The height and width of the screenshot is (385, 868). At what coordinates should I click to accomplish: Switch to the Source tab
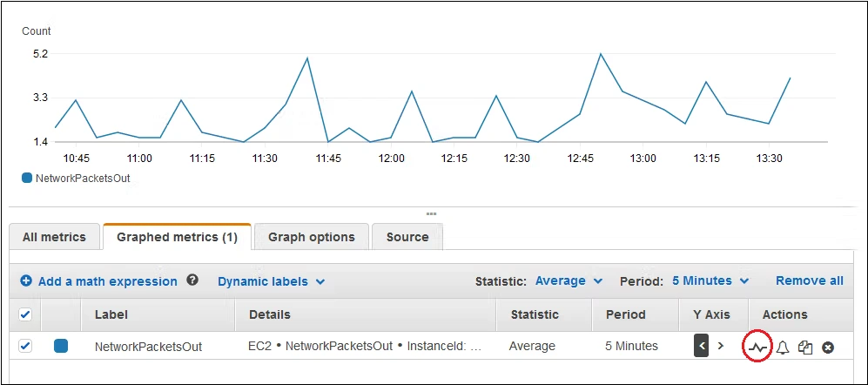[407, 237]
